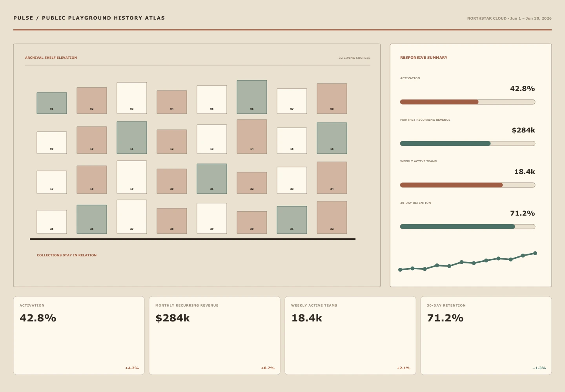
Task: Open shelf tile 26
Action: click(x=92, y=220)
